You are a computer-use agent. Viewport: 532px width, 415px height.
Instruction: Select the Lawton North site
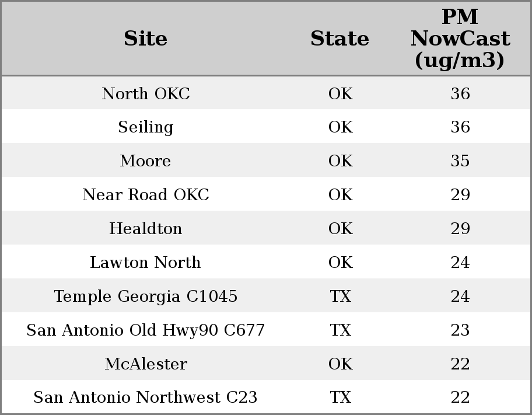coord(145,263)
